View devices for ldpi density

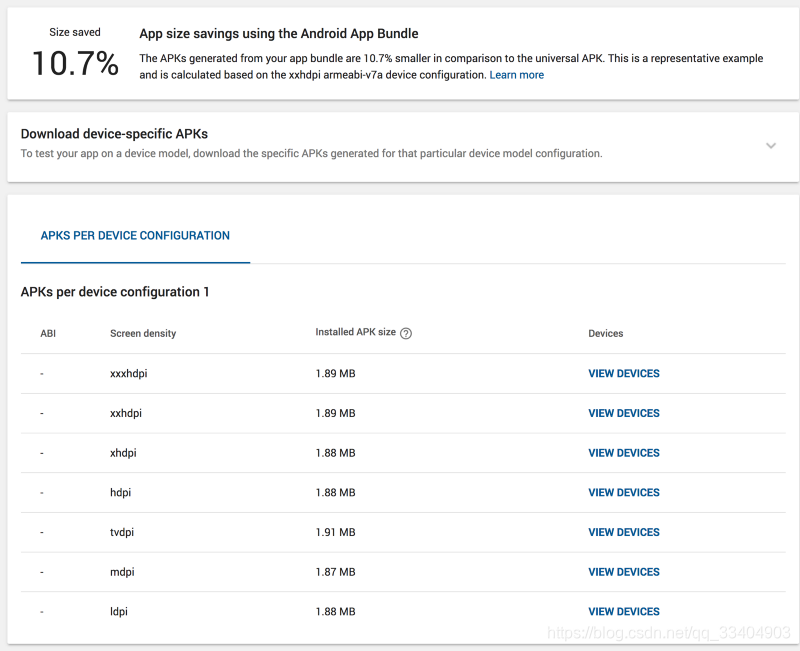coord(623,612)
